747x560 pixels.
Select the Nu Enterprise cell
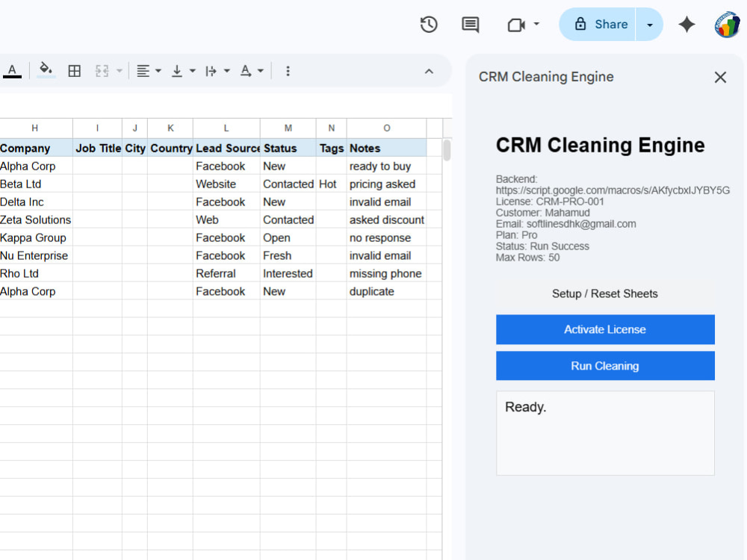pyautogui.click(x=36, y=255)
